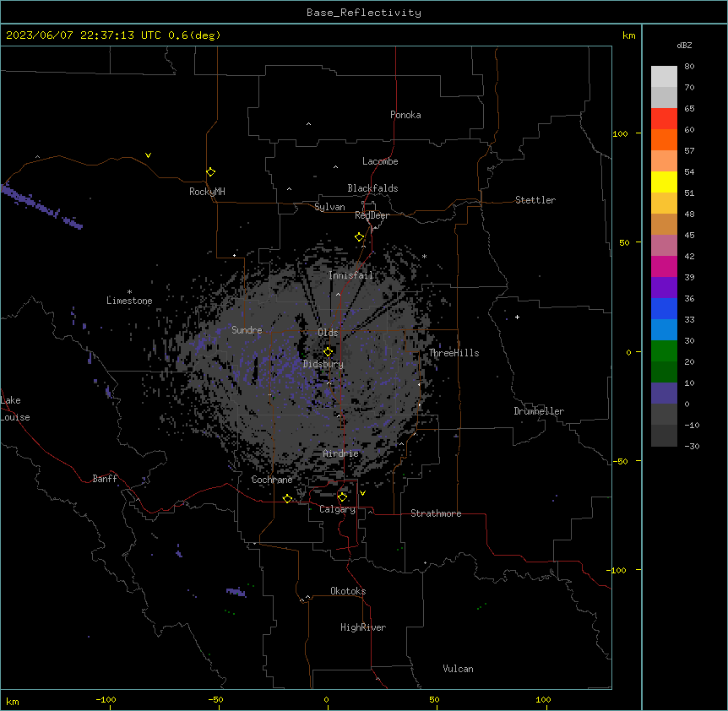
Task: Click the yellow diamond marker above Calgary label
Action: (342, 497)
